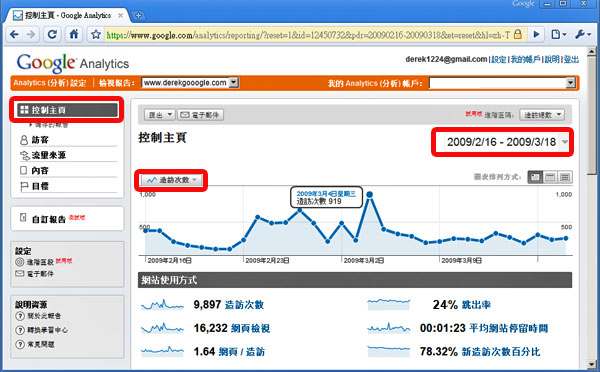The image size is (600, 372).
Task: Click the Google Analytics logo
Action: pyautogui.click(x=73, y=63)
